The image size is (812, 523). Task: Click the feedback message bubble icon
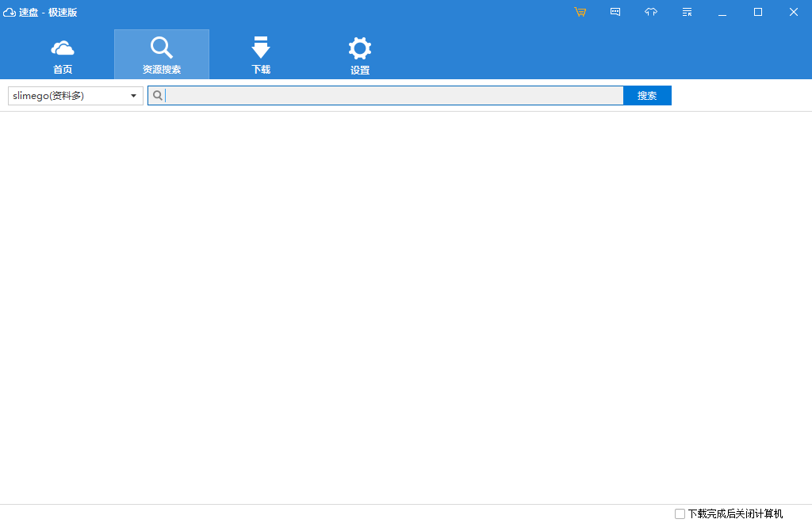(x=615, y=12)
